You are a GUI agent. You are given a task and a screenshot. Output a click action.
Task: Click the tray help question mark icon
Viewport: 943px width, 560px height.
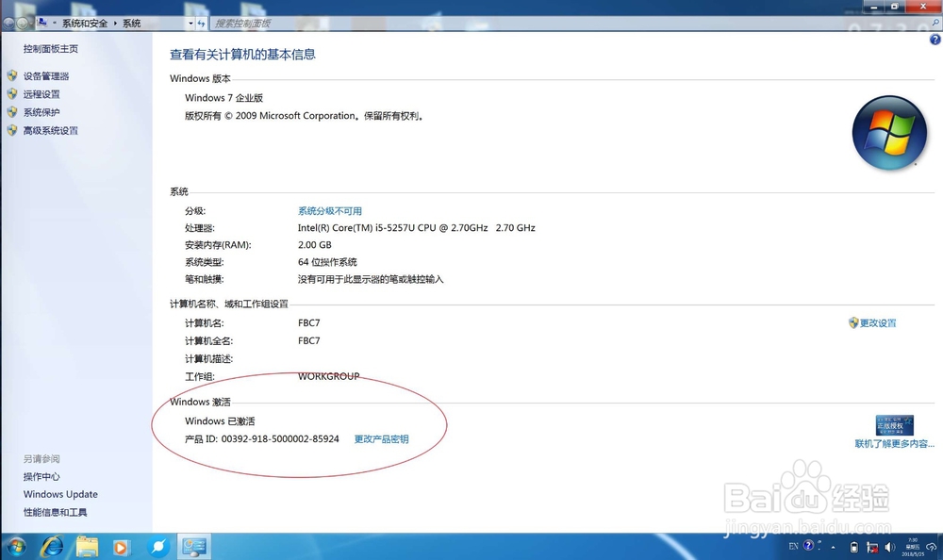[809, 545]
